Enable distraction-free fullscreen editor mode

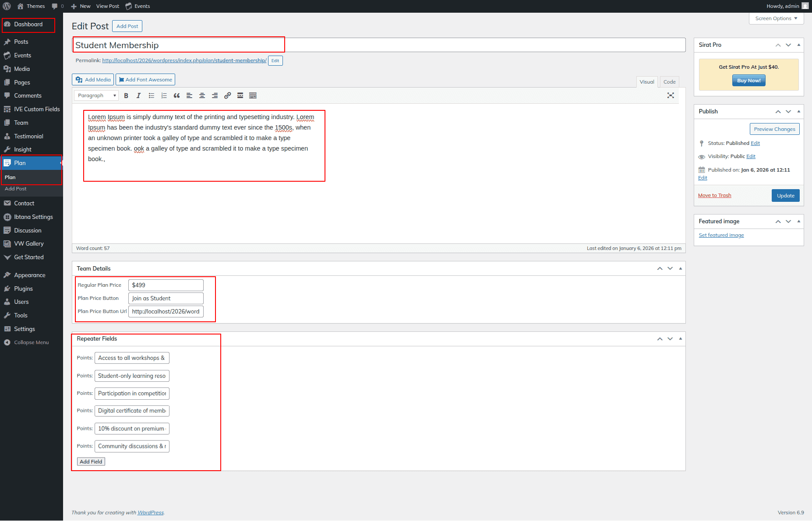pos(670,95)
